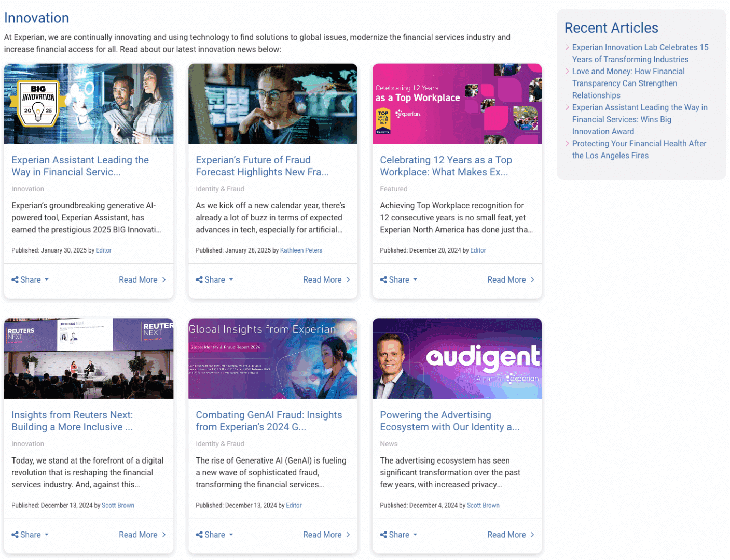
Task: Click Read More on Experian Assistant card
Action: 142,279
